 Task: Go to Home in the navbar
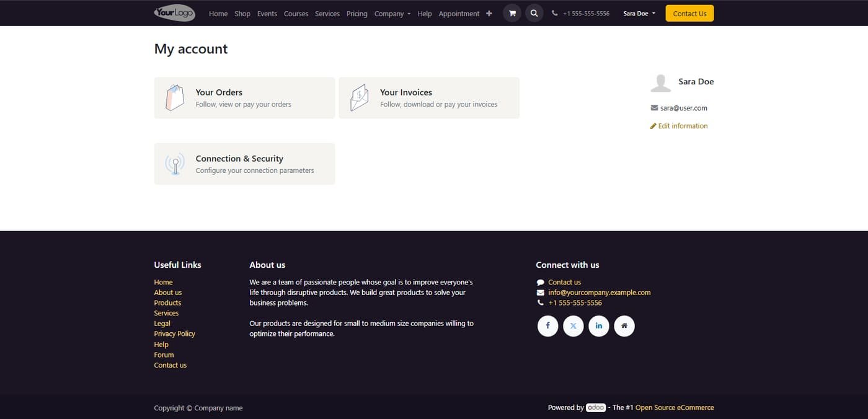point(218,14)
